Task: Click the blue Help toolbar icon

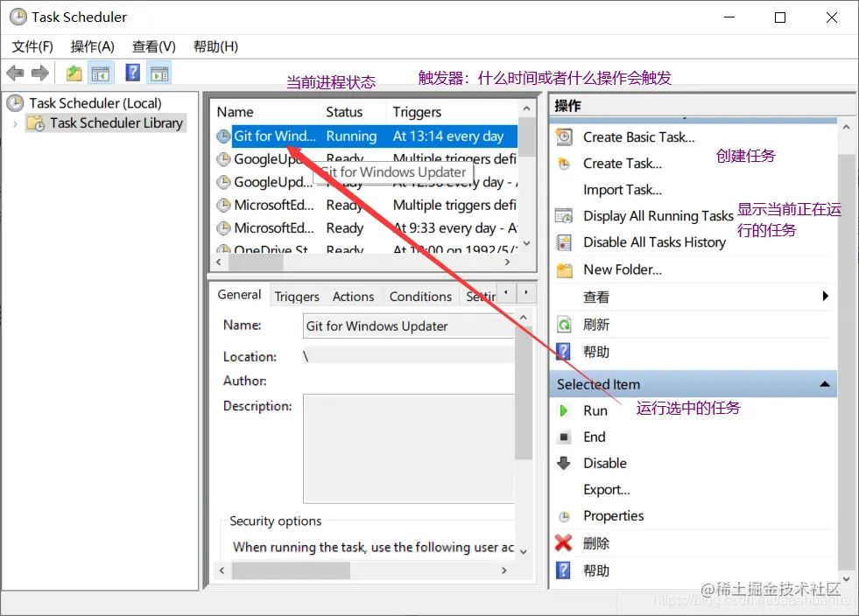Action: click(x=132, y=73)
